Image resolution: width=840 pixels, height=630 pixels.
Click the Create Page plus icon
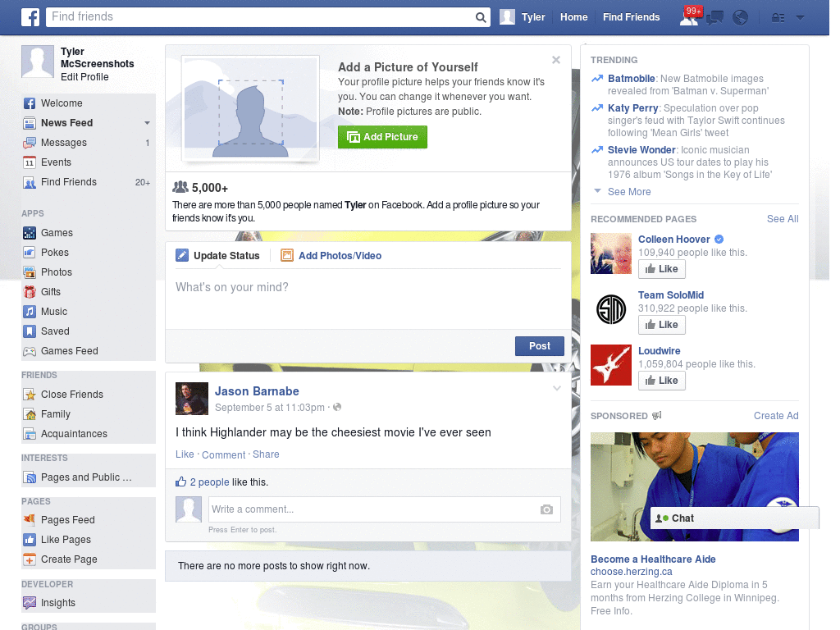(30, 559)
